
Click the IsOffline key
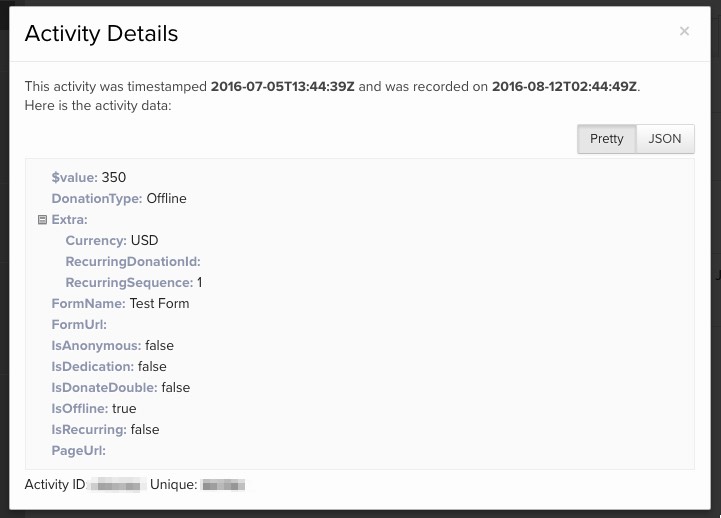point(79,409)
